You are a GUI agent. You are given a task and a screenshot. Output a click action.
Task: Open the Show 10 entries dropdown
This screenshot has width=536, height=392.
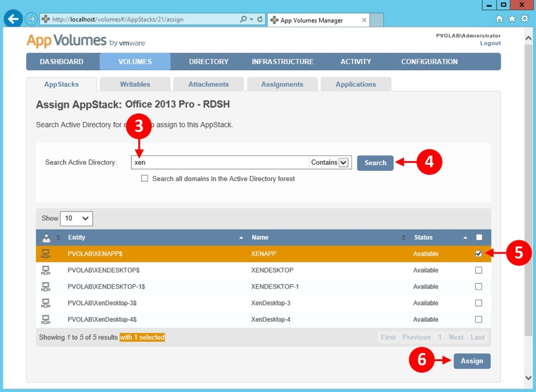pos(76,218)
